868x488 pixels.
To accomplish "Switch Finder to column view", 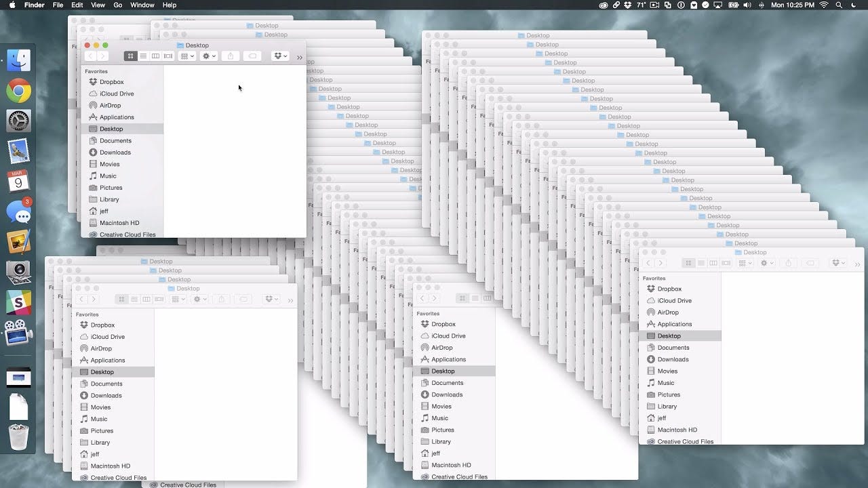I will point(156,56).
